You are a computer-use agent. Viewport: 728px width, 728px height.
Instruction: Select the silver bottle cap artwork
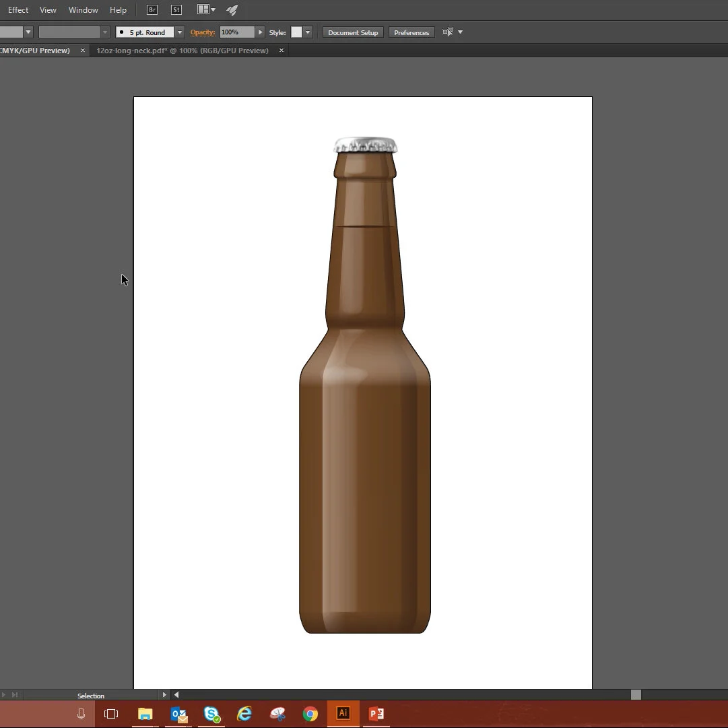pyautogui.click(x=366, y=145)
